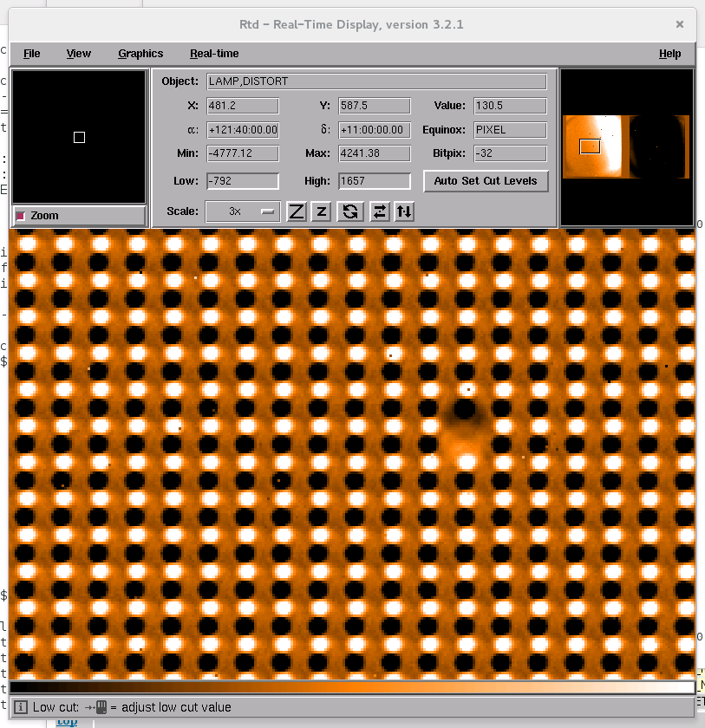The image size is (705, 728).
Task: Click the flip horizontally (X axis) icon
Action: 379,211
